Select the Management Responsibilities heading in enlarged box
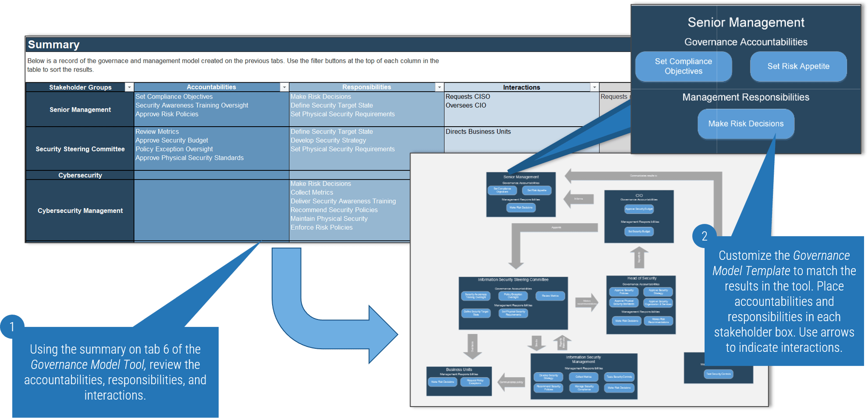Viewport: 868px width, 418px height. [746, 97]
